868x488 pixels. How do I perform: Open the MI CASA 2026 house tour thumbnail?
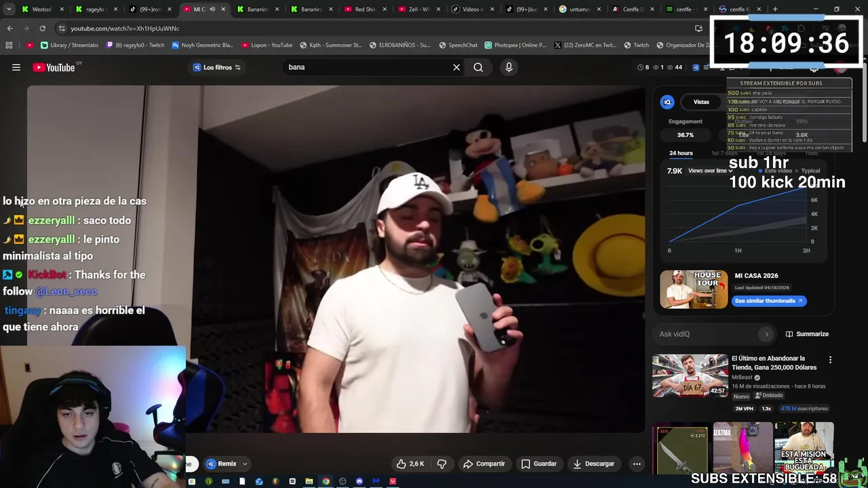[x=693, y=289]
